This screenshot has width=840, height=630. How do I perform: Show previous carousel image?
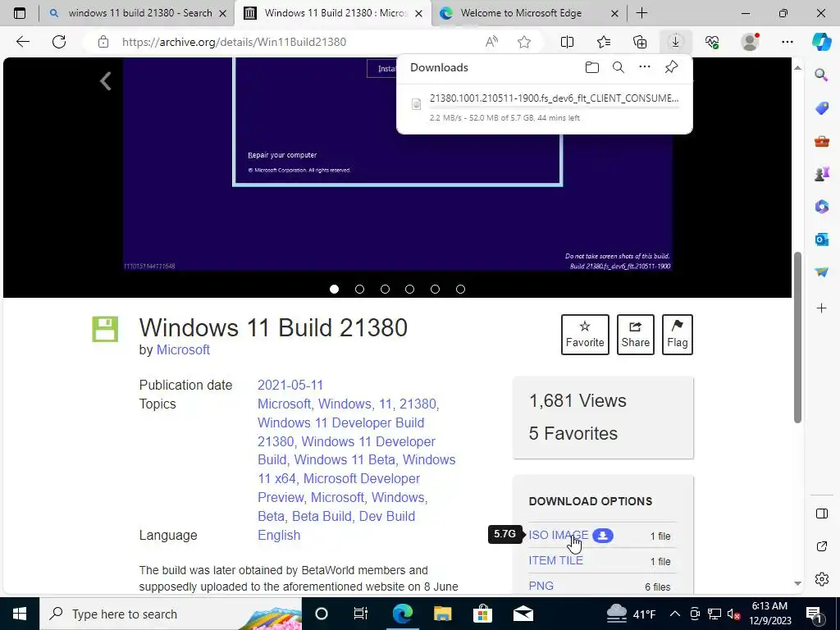point(106,81)
